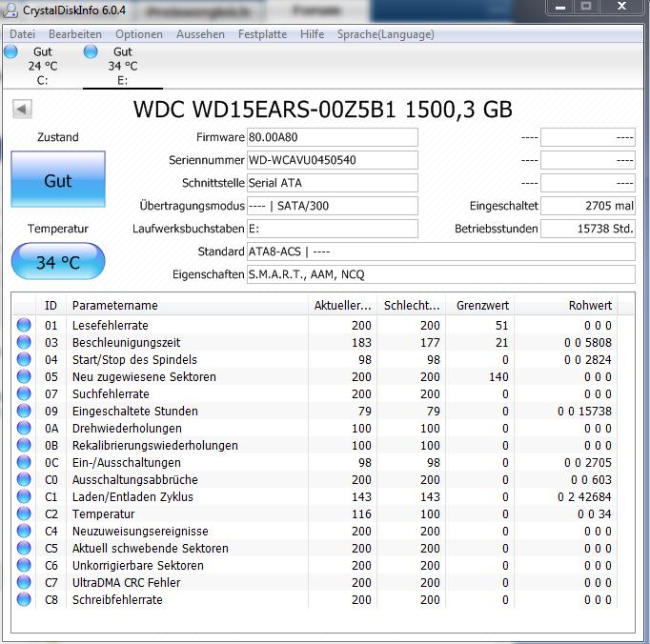The image size is (650, 644).
Task: Click status icon of Neuzuweisungsereignisse row
Action: pyautogui.click(x=24, y=531)
